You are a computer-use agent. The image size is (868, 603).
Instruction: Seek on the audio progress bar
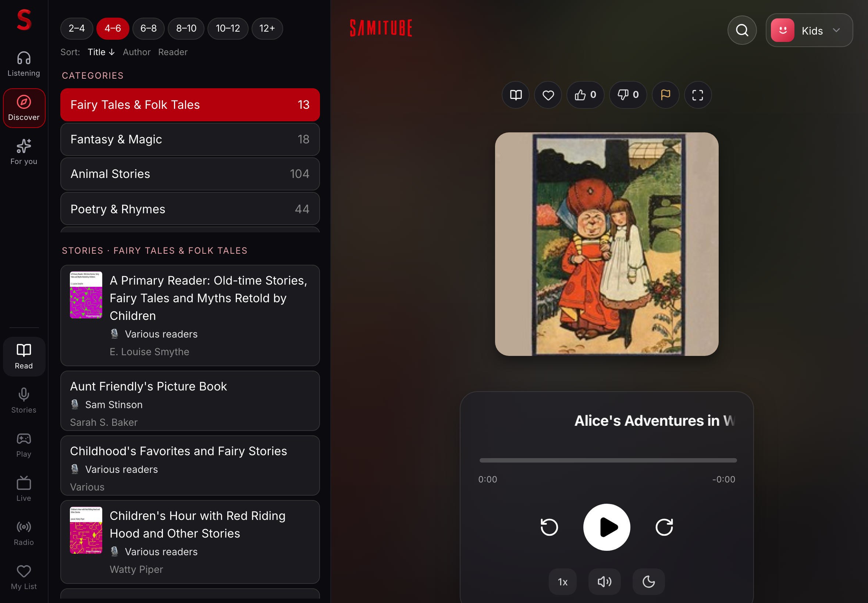[x=608, y=460]
